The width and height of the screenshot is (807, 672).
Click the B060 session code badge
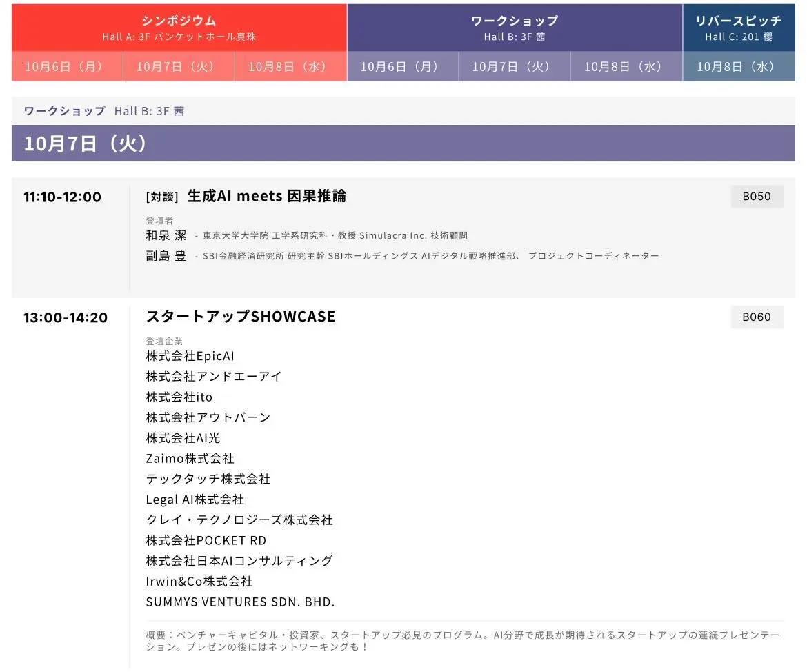pos(757,317)
